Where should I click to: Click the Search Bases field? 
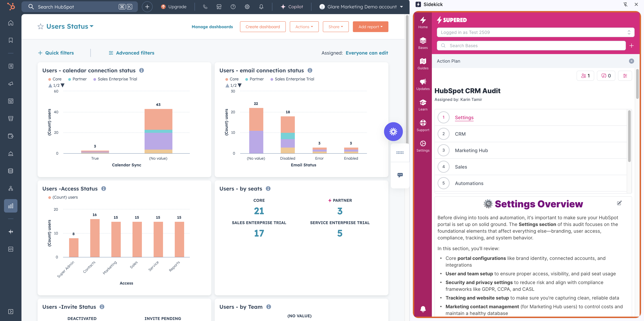pyautogui.click(x=531, y=45)
